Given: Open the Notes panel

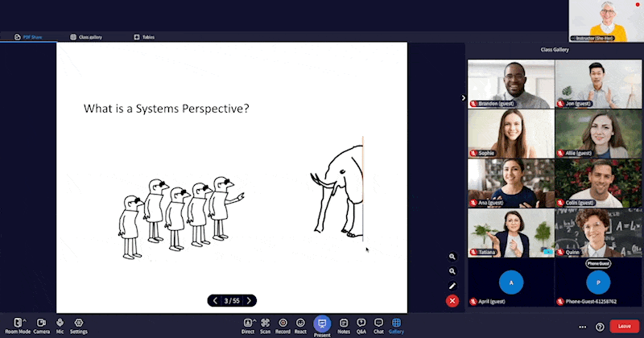Looking at the screenshot, I should 344,326.
